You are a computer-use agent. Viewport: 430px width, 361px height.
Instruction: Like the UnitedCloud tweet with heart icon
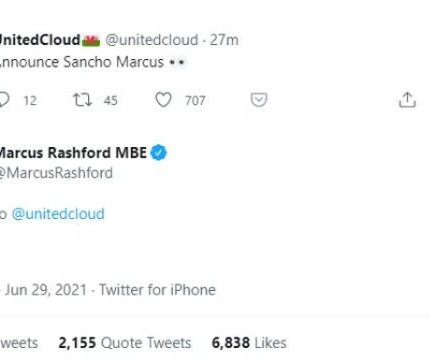point(163,100)
